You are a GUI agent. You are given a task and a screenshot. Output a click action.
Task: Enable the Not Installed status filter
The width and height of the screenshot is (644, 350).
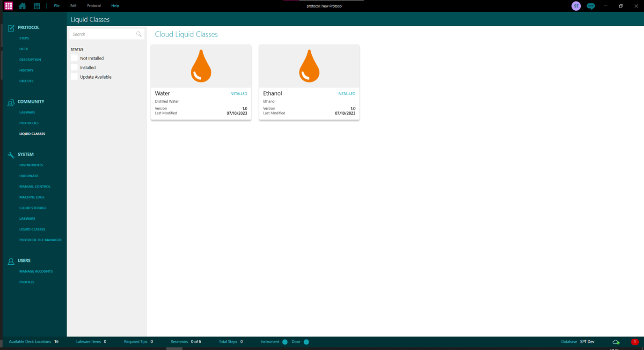click(x=74, y=58)
